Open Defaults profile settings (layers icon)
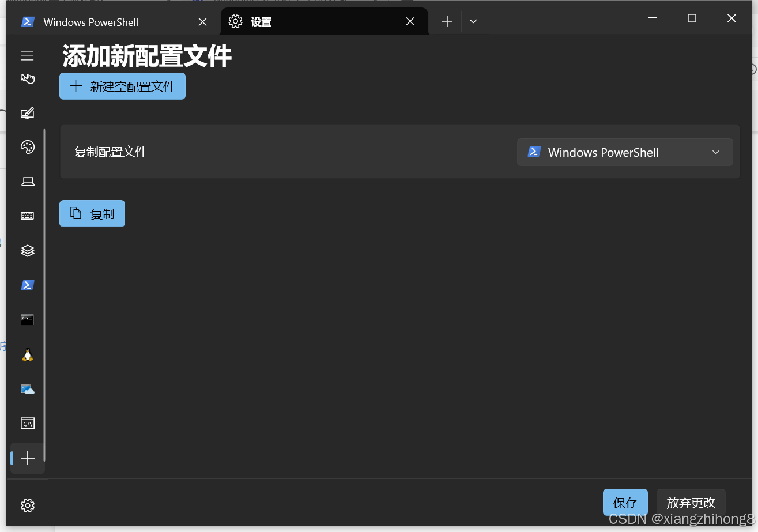758x532 pixels. point(27,250)
